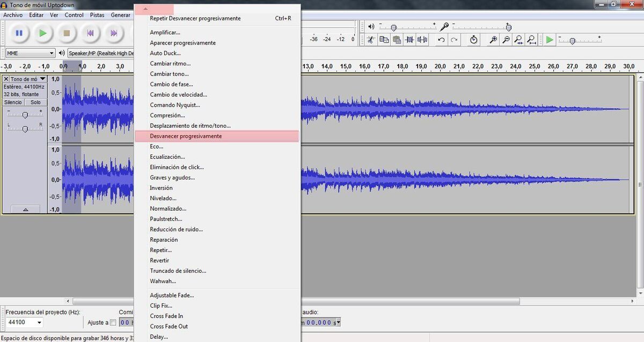Select 'Aparecer progresivamente' effect
Viewport: 644px width, 342px height.
click(217, 43)
